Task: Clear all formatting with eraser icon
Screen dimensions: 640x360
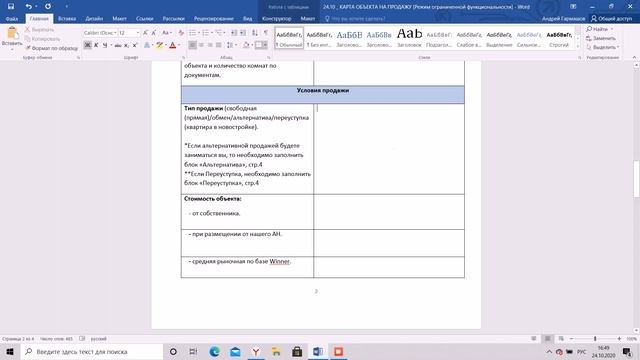Action: click(x=181, y=33)
